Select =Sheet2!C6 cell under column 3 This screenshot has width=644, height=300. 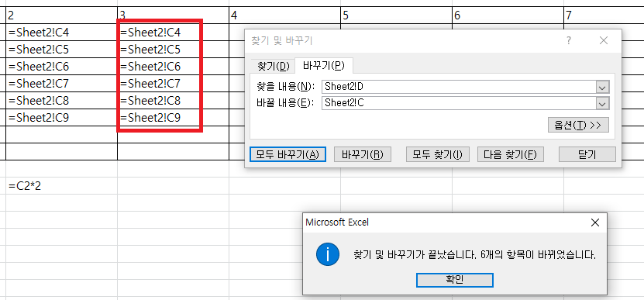tap(173, 66)
